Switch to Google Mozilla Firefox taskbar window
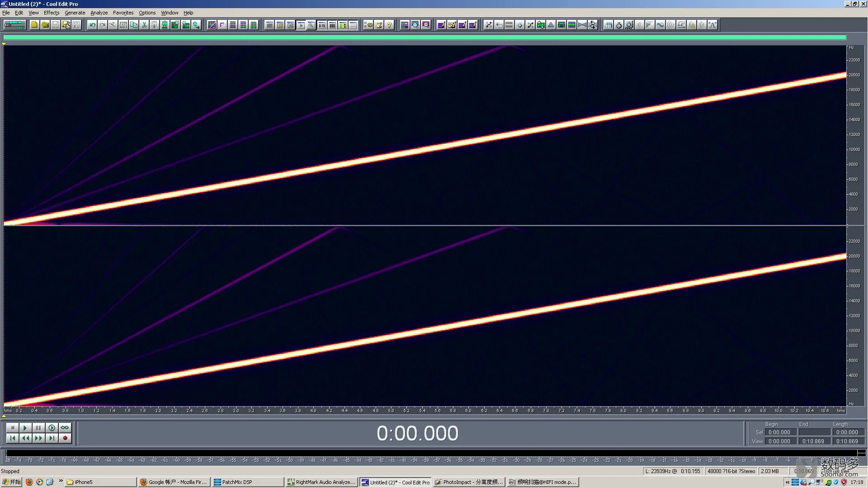Viewport: 868px width, 488px height. click(x=174, y=482)
